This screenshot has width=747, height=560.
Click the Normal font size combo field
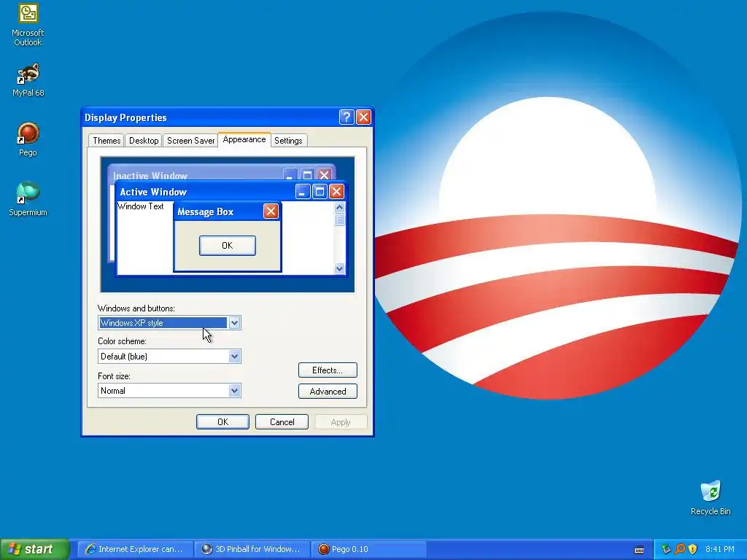[169, 391]
